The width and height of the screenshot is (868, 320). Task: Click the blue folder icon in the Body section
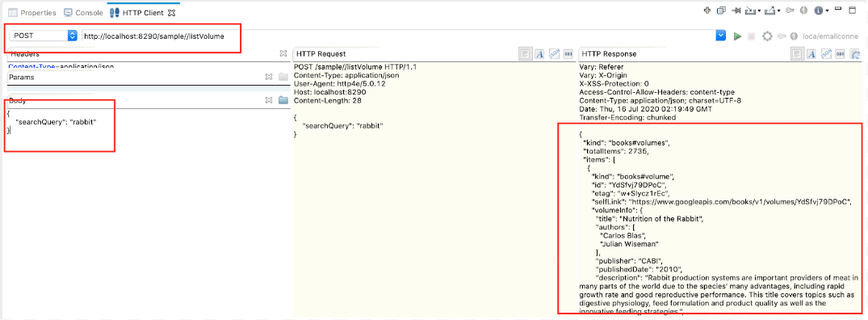(x=283, y=100)
